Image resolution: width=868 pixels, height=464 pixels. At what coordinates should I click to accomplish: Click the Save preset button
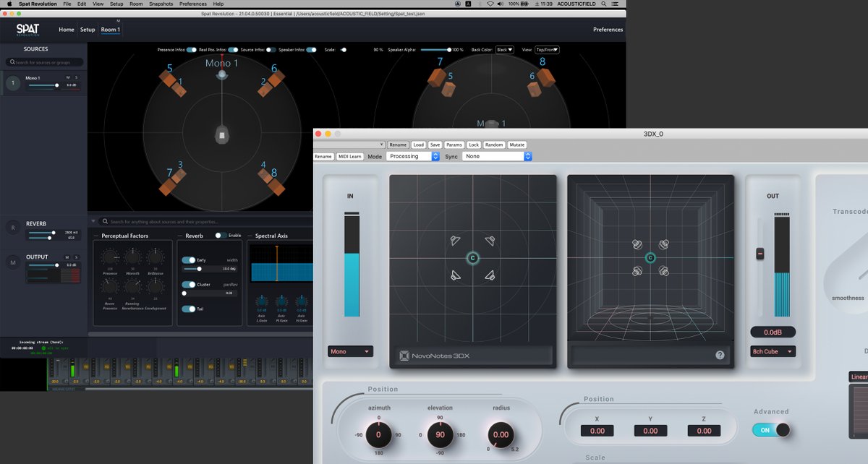(x=435, y=145)
